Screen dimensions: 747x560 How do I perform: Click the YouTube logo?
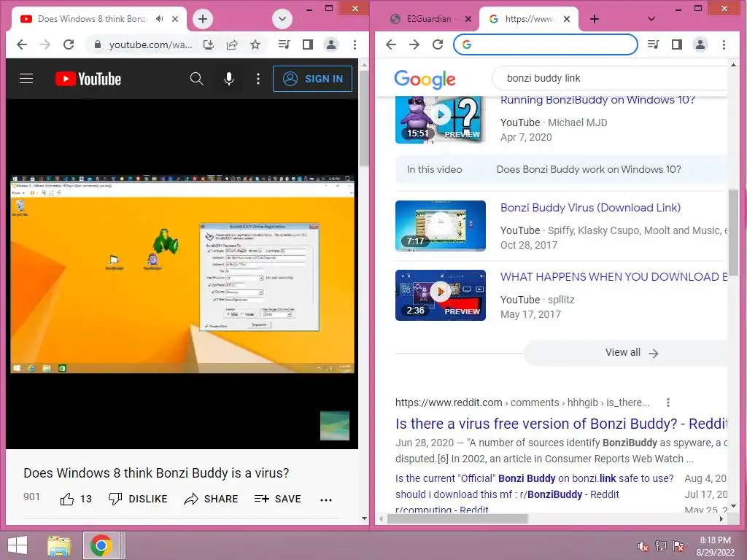pos(88,79)
